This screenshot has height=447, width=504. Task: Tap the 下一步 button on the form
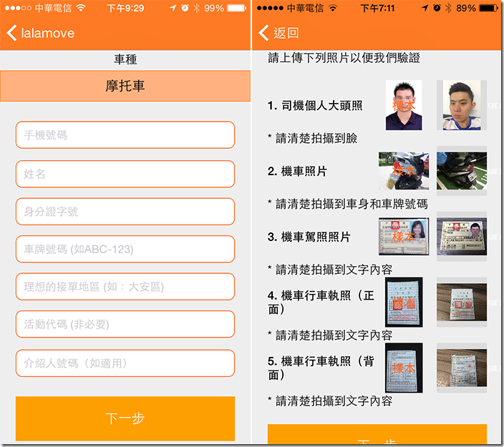(x=125, y=418)
